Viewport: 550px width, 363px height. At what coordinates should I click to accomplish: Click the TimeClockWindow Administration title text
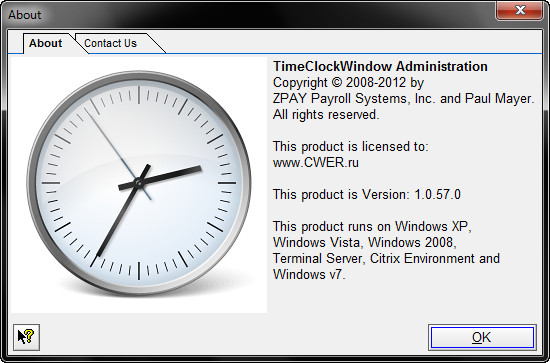(x=380, y=66)
